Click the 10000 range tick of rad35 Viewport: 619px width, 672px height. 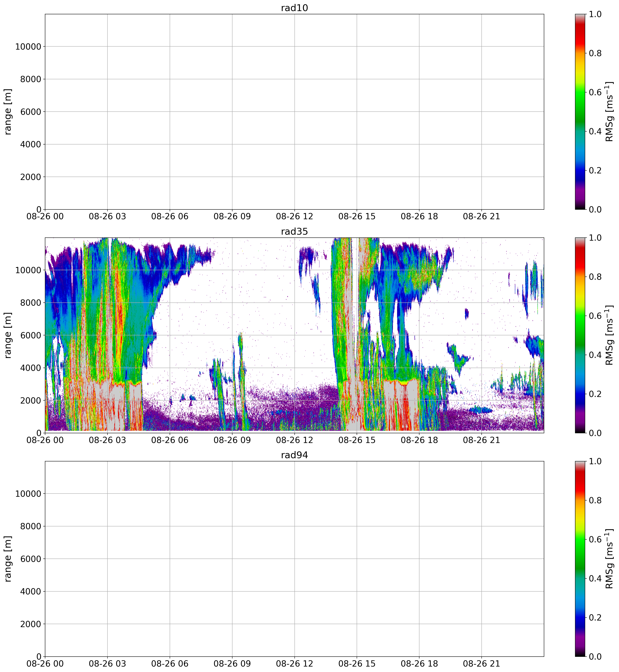click(x=28, y=270)
